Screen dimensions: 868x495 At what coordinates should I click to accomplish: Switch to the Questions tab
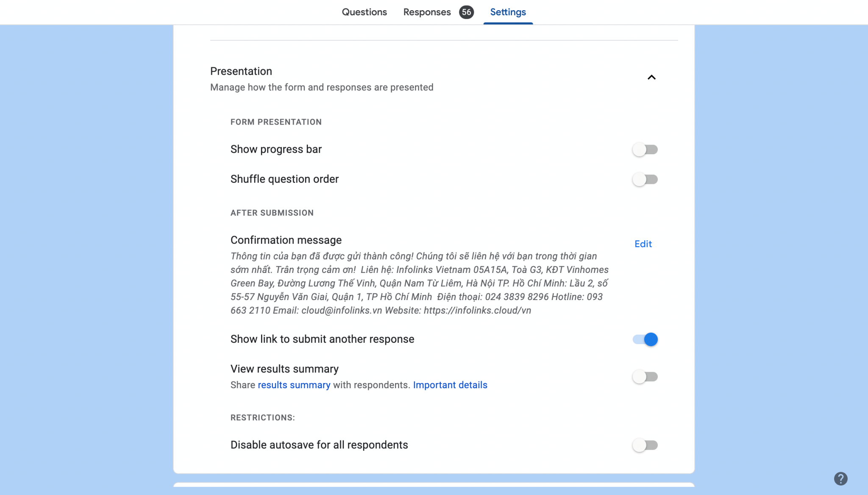pyautogui.click(x=364, y=12)
